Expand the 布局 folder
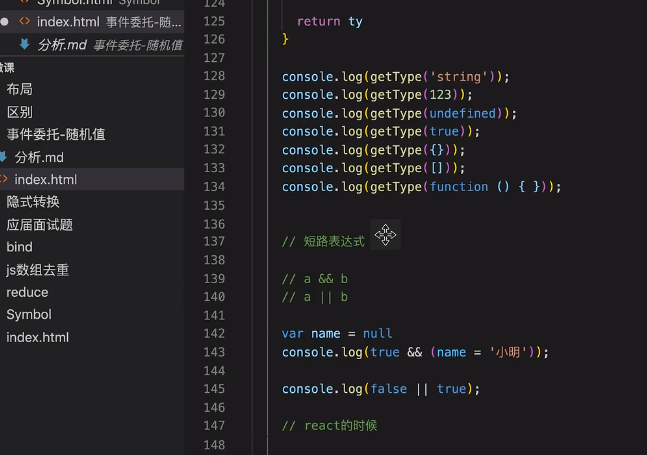The image size is (647, 455). coord(19,89)
